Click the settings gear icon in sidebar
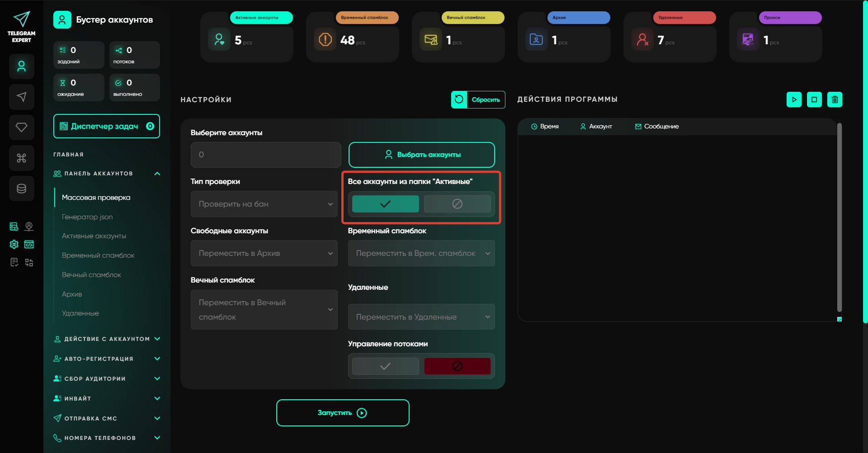 (x=14, y=245)
